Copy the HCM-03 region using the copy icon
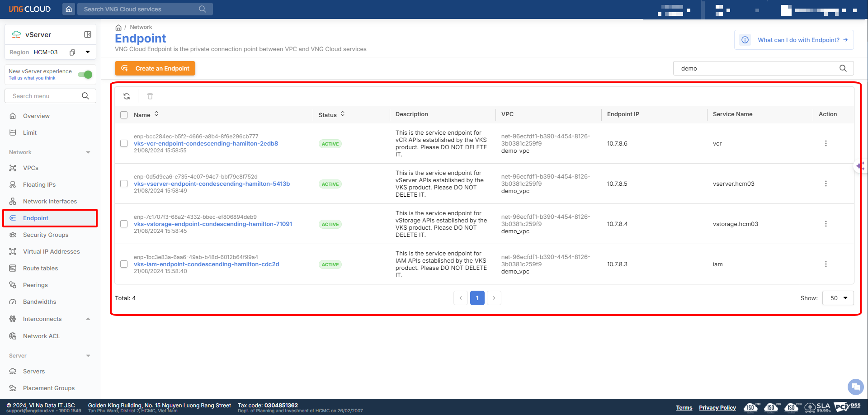 click(x=72, y=52)
